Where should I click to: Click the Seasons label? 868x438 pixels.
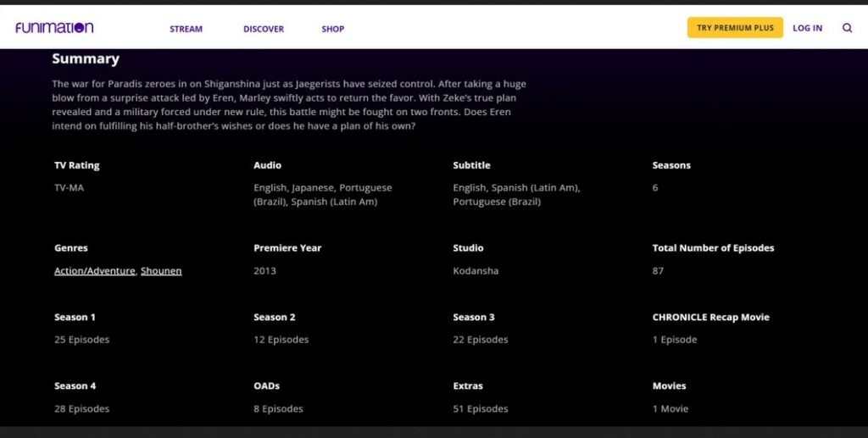click(x=671, y=165)
